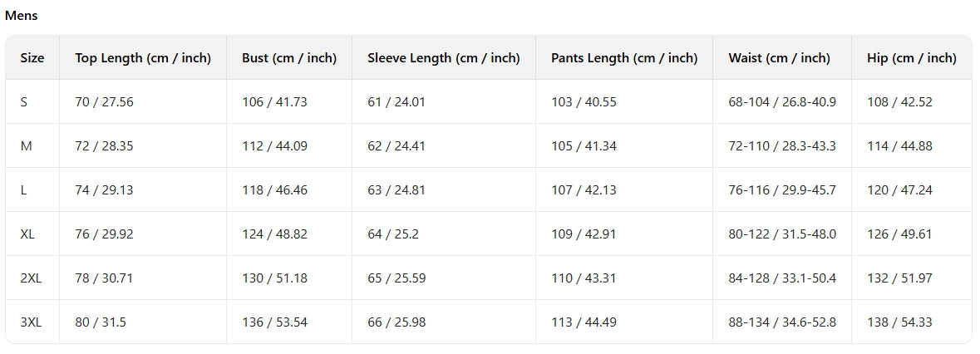Image resolution: width=980 pixels, height=354 pixels.
Task: Select the M size row label
Action: coord(26,146)
